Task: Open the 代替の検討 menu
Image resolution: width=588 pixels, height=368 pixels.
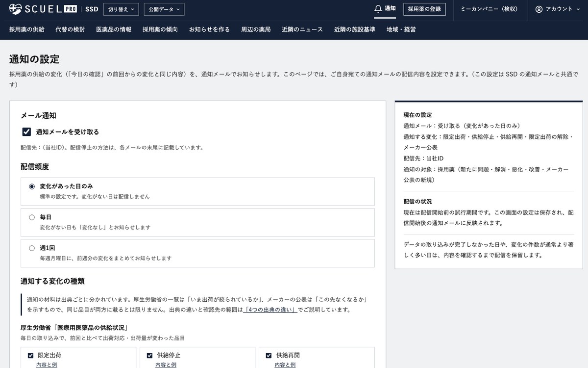Action: click(x=70, y=29)
